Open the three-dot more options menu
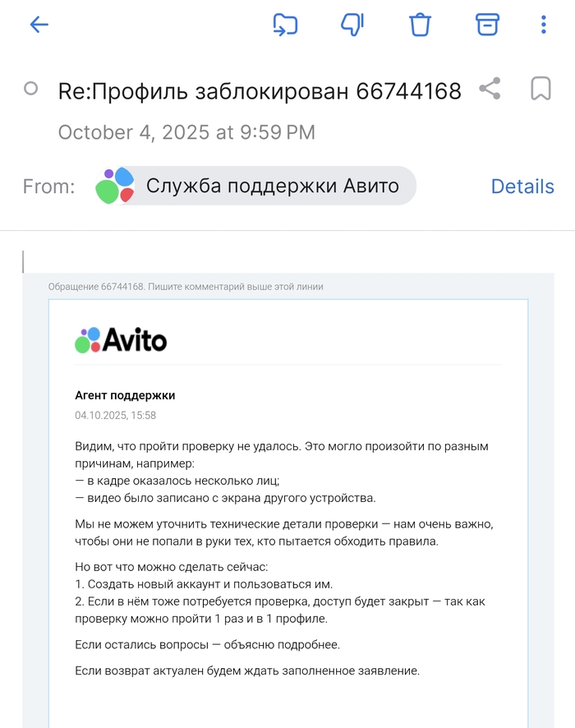 tap(544, 25)
